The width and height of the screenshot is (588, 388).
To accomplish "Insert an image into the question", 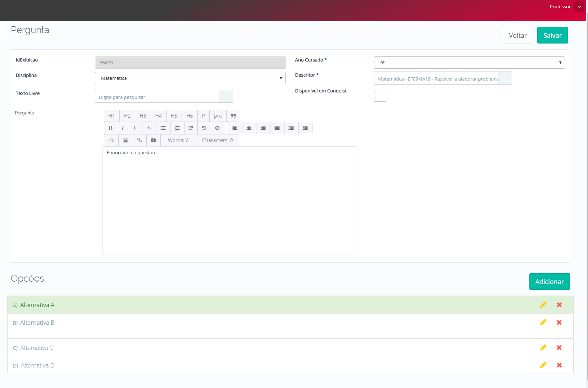I will (x=126, y=140).
